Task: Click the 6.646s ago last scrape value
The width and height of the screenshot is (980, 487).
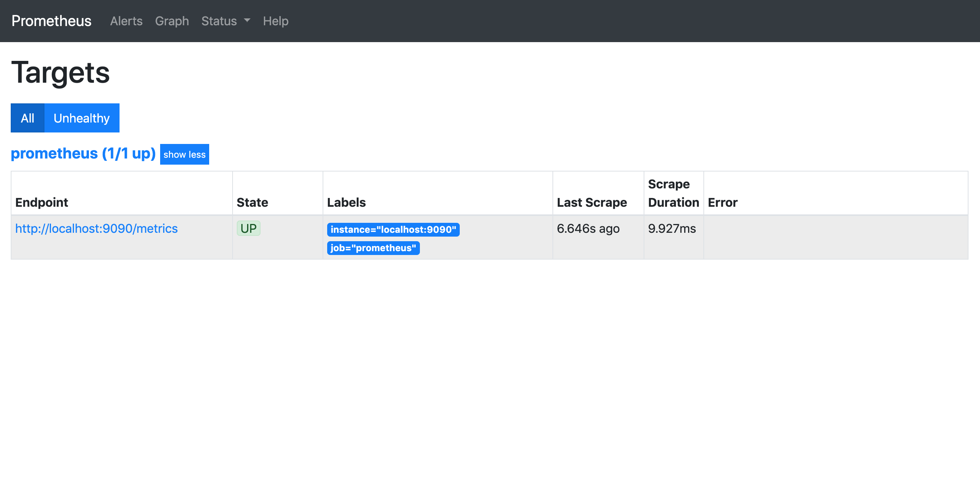Action: coord(588,229)
